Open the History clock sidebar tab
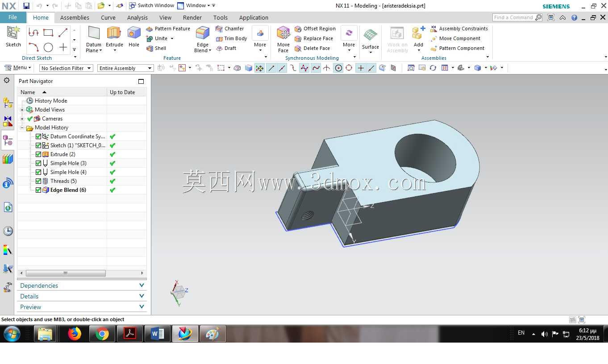 8,231
